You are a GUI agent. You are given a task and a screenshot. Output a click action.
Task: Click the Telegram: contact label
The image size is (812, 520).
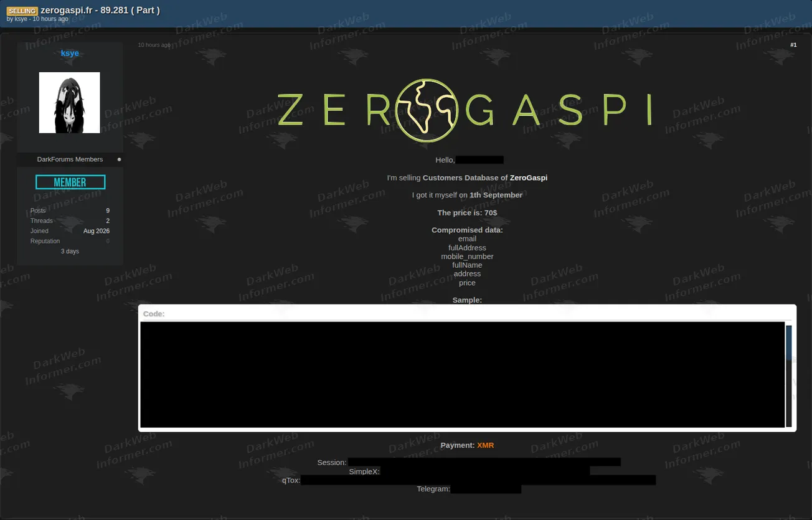433,489
